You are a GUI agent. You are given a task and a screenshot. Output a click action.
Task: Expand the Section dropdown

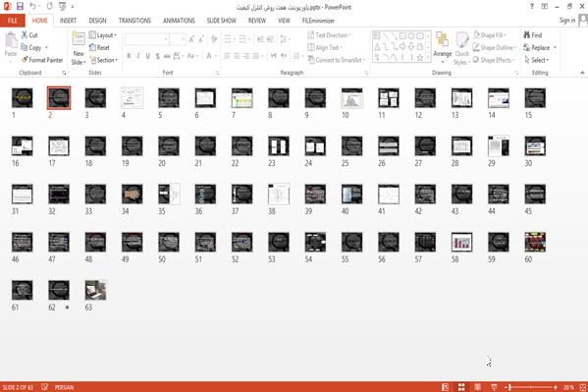[104, 60]
